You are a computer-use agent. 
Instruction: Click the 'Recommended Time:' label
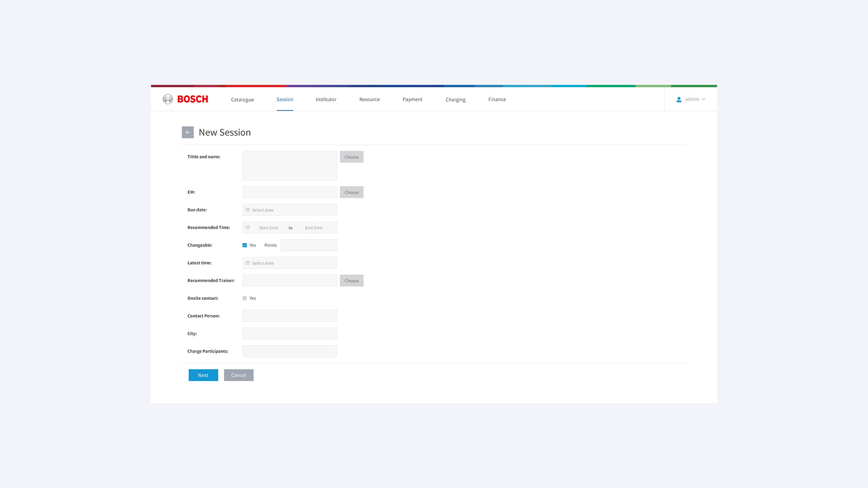(209, 228)
